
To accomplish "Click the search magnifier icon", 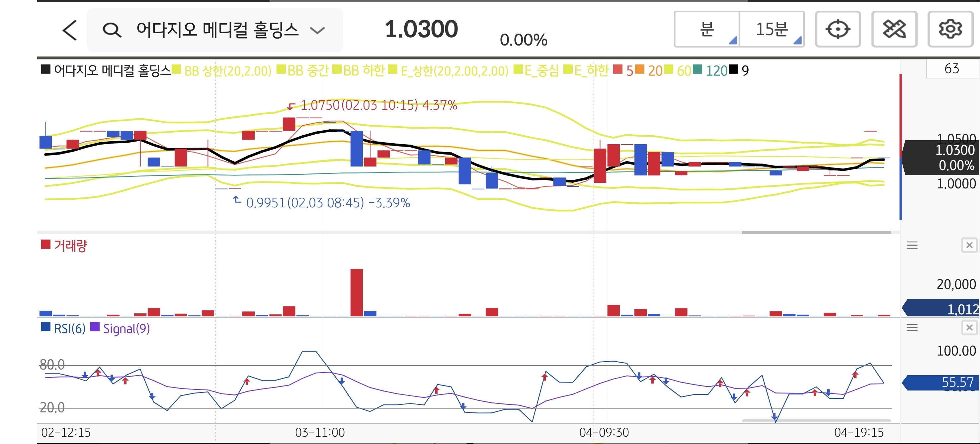I will point(112,30).
